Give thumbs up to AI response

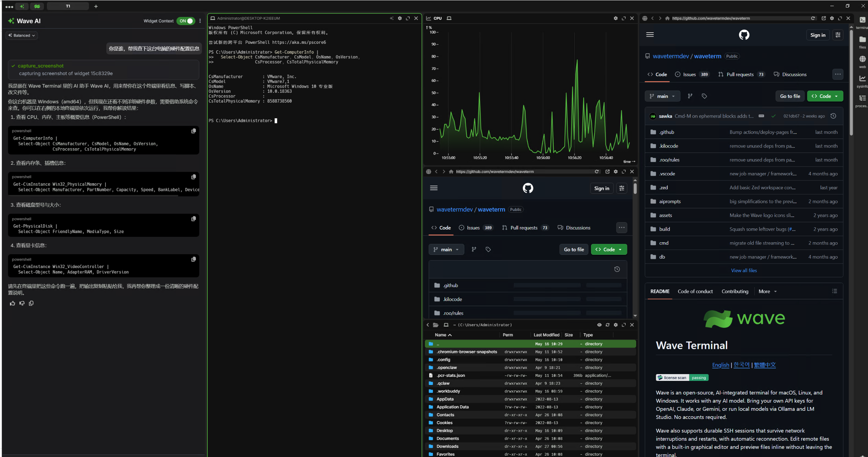(x=13, y=303)
